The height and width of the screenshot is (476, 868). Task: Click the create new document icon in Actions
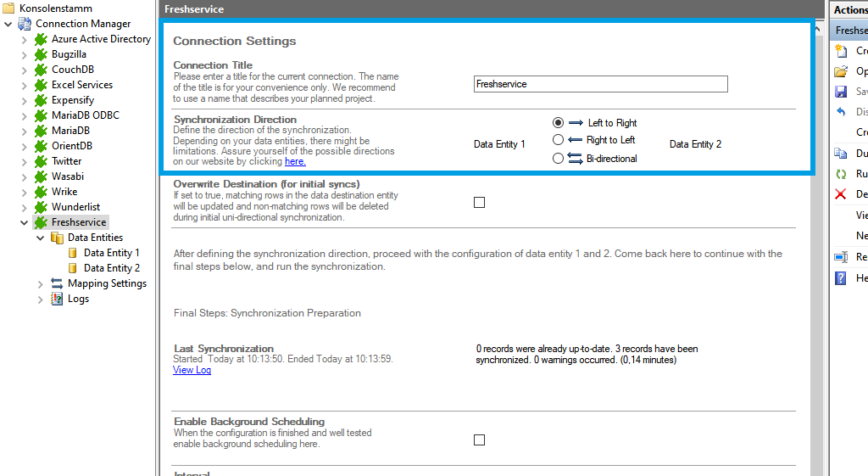pos(841,51)
